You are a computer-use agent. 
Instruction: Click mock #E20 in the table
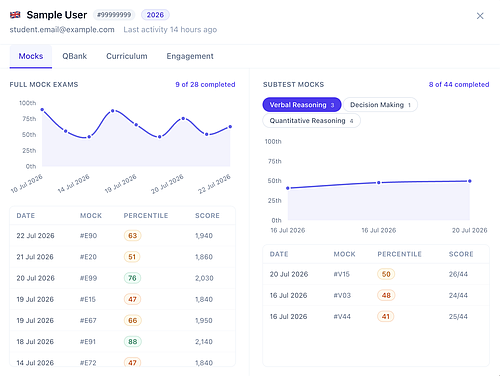pyautogui.click(x=88, y=257)
